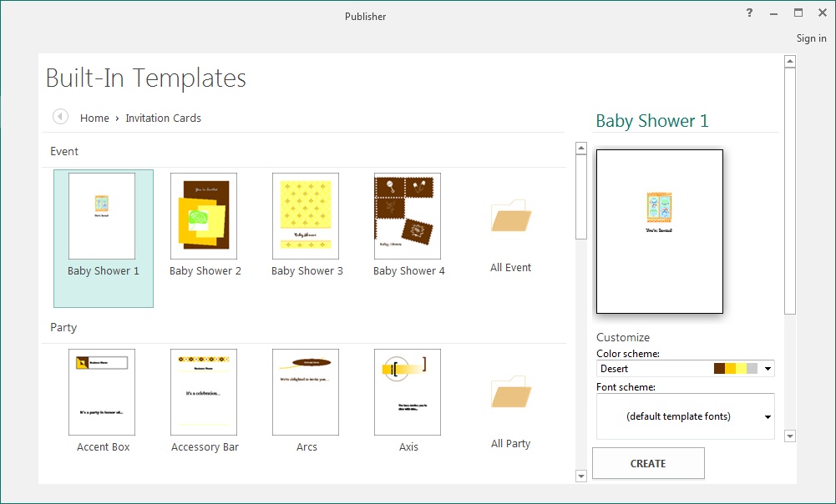Select the Baby Shower 3 template
This screenshot has width=836, height=504.
[307, 224]
